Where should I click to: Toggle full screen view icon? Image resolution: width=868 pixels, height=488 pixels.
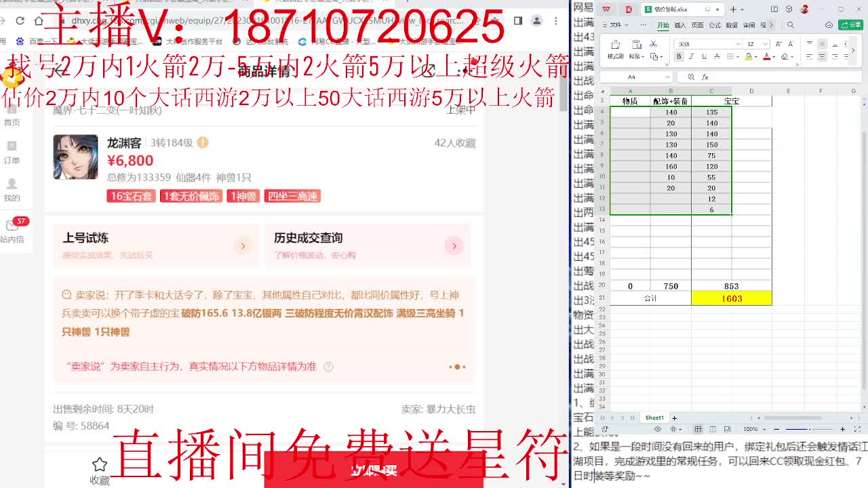[857, 429]
